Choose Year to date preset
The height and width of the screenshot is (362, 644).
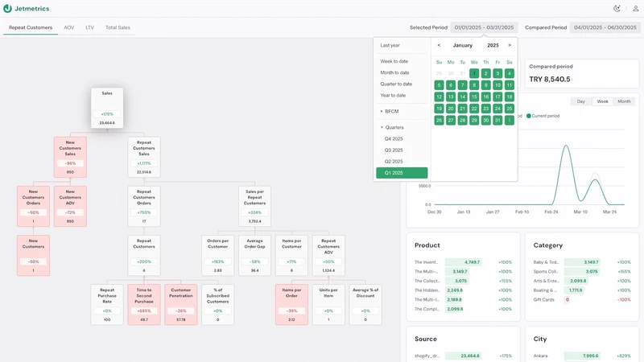[x=393, y=95]
